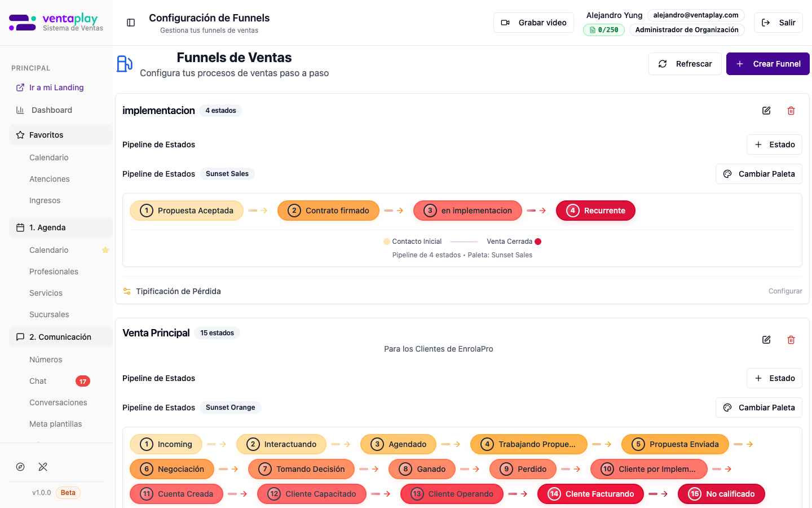Select the Recurrente state pill
Screen dimensions: 812x508
[595, 211]
